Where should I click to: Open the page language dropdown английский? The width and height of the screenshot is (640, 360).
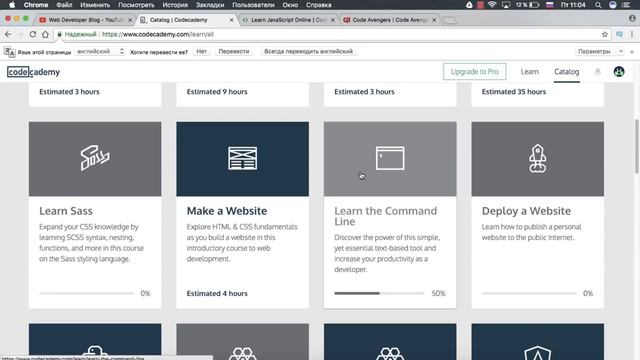coord(100,51)
